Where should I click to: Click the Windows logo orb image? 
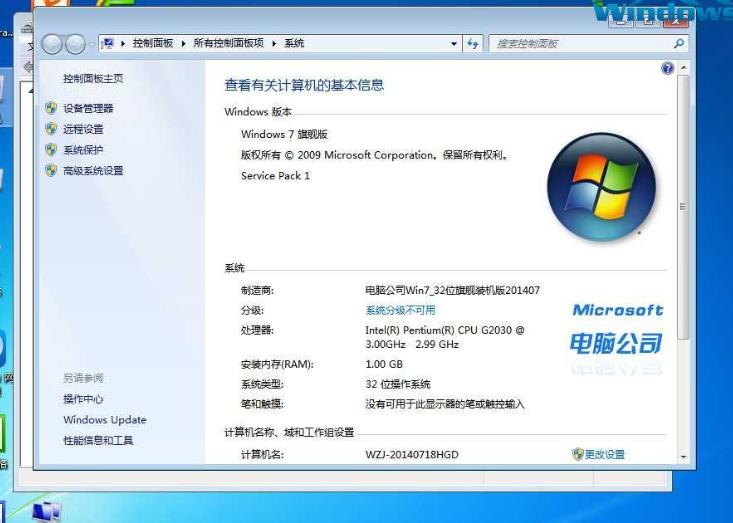click(601, 187)
